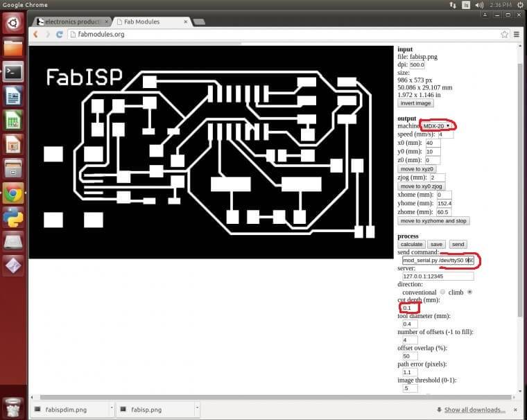Open LibreOffice Calc from the dock
This screenshot has width=527, height=420.
coord(13,120)
